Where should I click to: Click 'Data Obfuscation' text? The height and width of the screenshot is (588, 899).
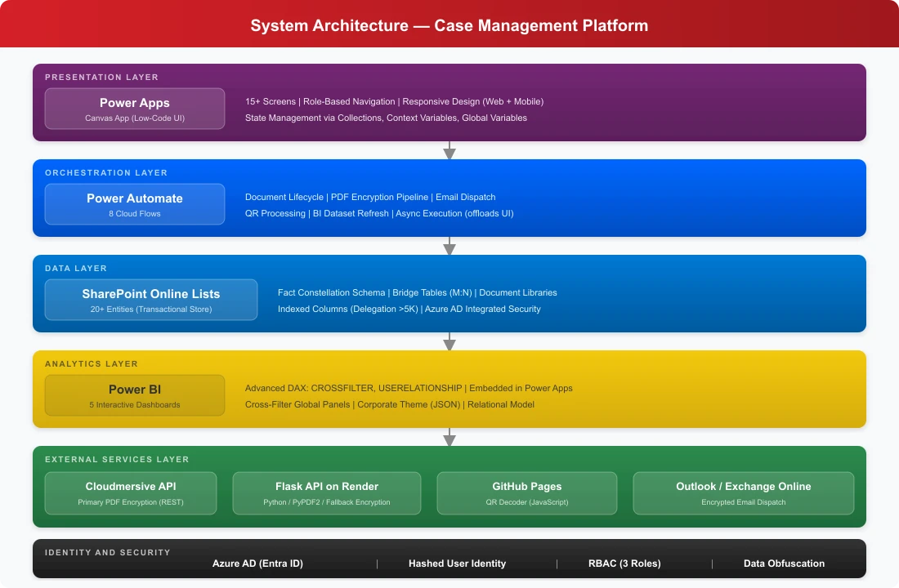784,563
